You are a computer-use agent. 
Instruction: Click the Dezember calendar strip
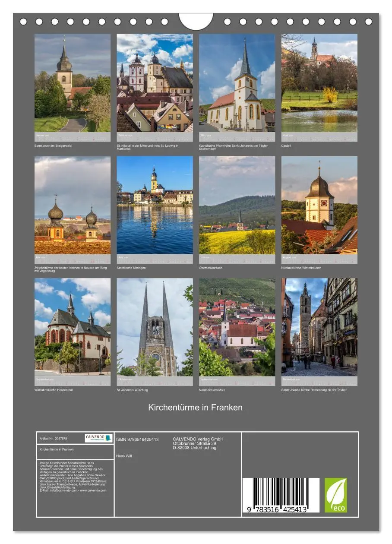[x=319, y=381]
